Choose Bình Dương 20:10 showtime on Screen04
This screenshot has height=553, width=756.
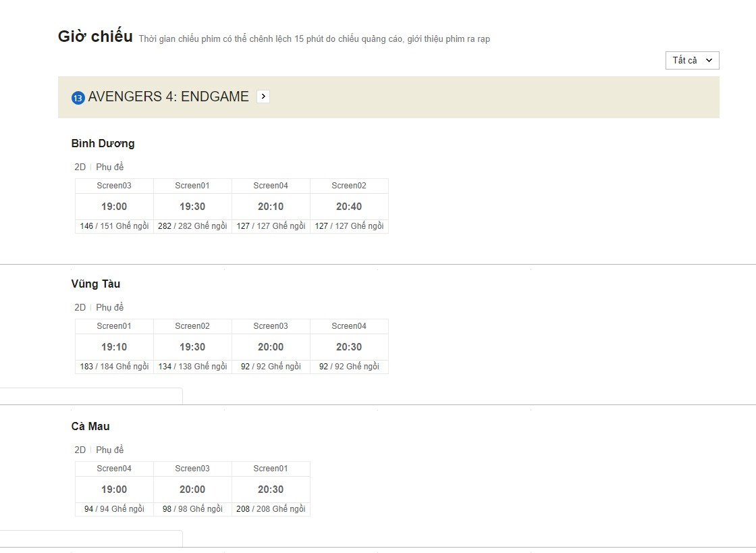click(271, 207)
